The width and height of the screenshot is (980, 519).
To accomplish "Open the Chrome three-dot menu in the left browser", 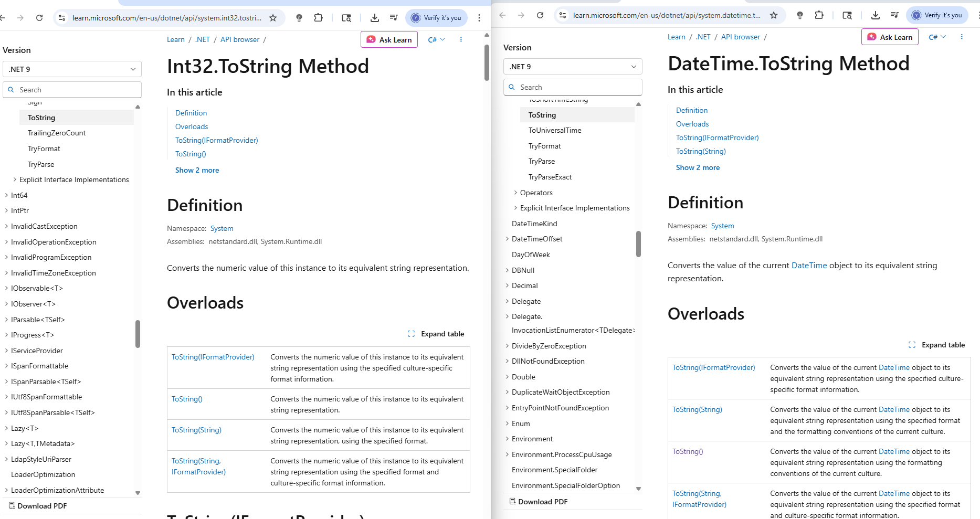I will tap(479, 18).
